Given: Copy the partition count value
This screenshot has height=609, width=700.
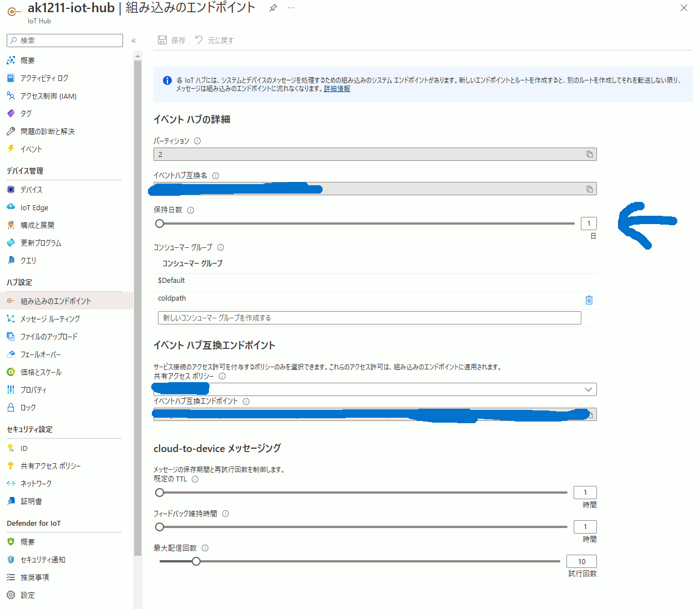Looking at the screenshot, I should (x=589, y=155).
